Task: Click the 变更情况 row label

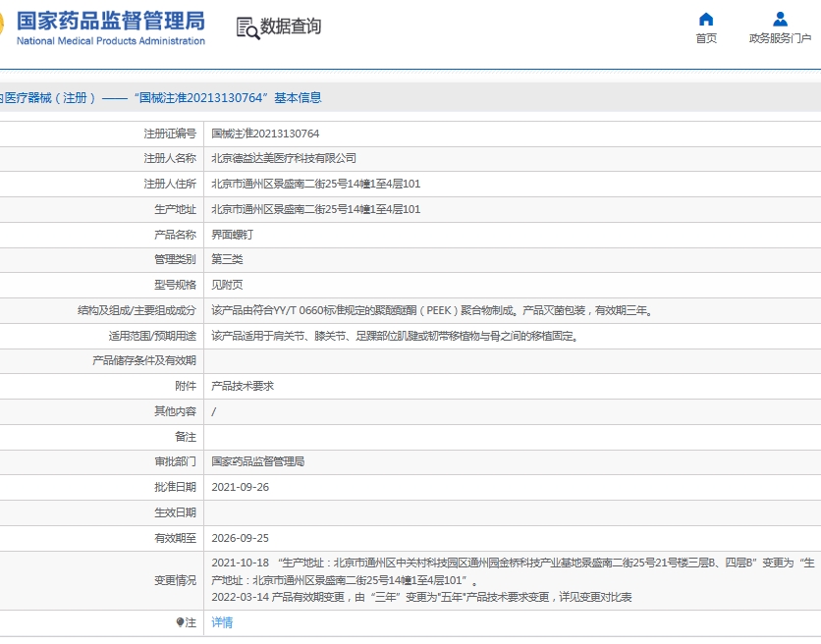Action: [176, 580]
